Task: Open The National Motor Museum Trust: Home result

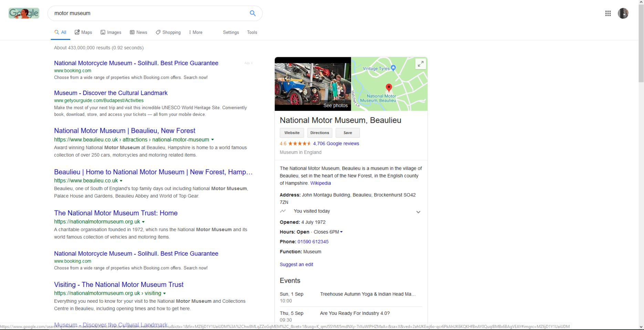Action: [116, 213]
